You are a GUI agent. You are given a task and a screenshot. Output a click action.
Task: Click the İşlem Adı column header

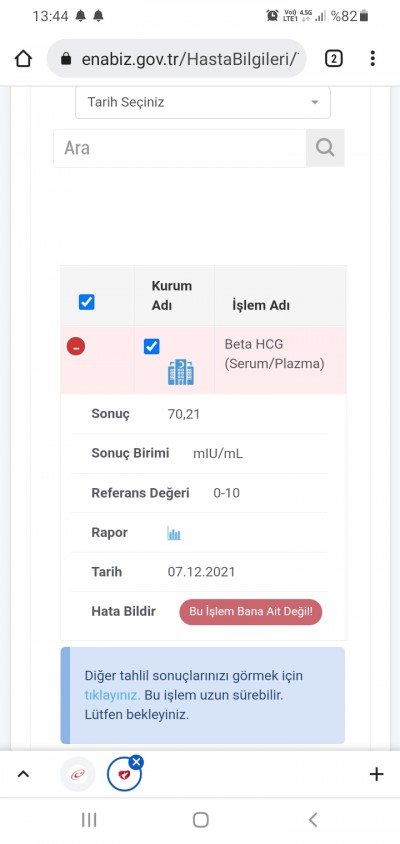coord(261,305)
